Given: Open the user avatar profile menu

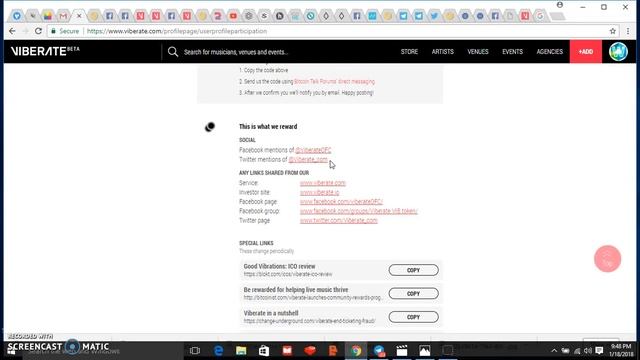Looking at the screenshot, I should point(618,52).
